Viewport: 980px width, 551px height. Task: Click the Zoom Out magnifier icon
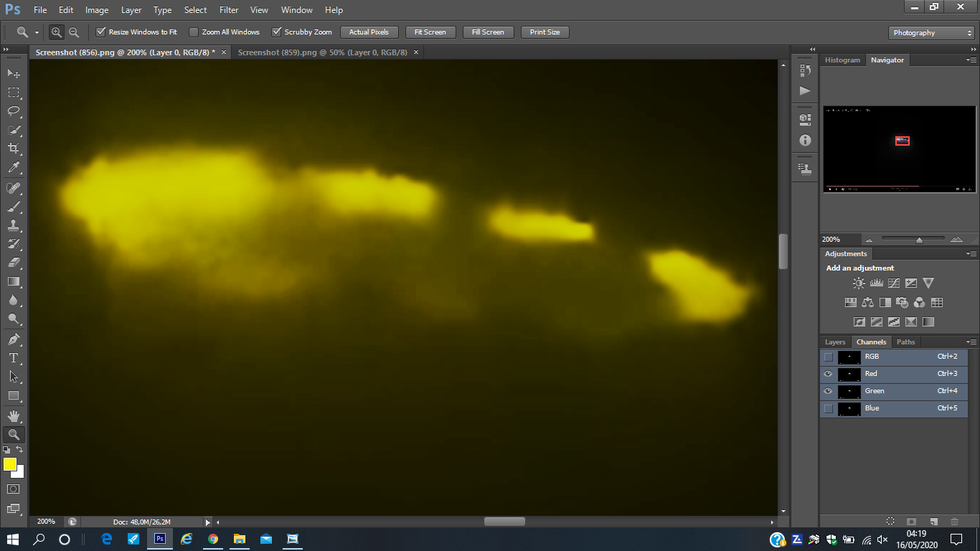[x=74, y=32]
